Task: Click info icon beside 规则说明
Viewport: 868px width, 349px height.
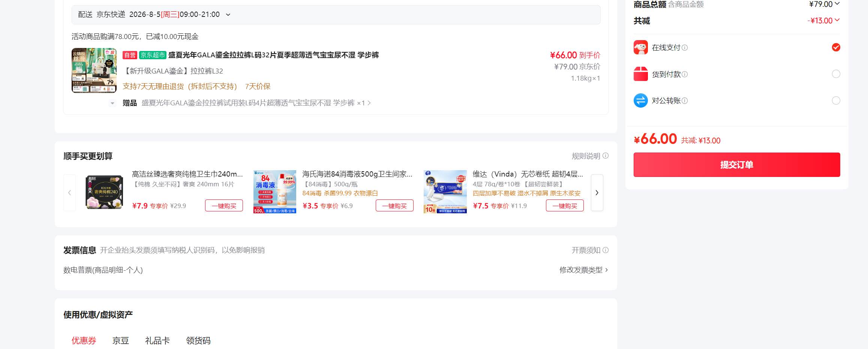Action: [606, 156]
